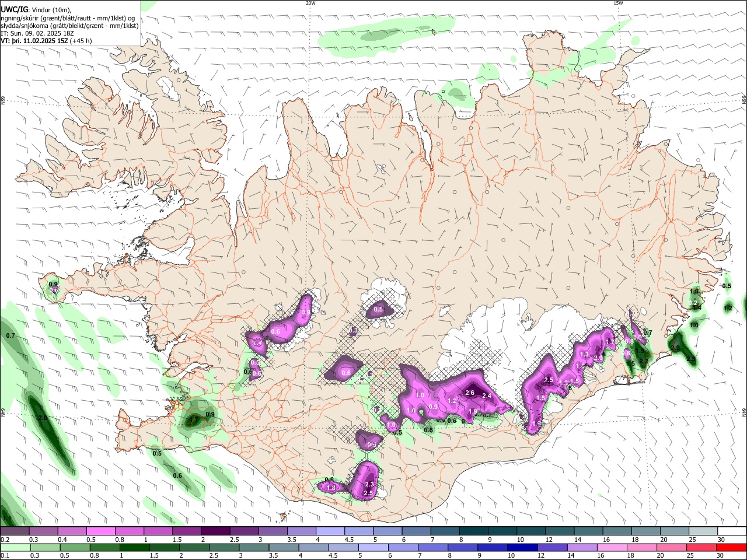Click bright red 30+ swatch in lower legend
Viewport: 747px width, 560px height.
coord(731,547)
